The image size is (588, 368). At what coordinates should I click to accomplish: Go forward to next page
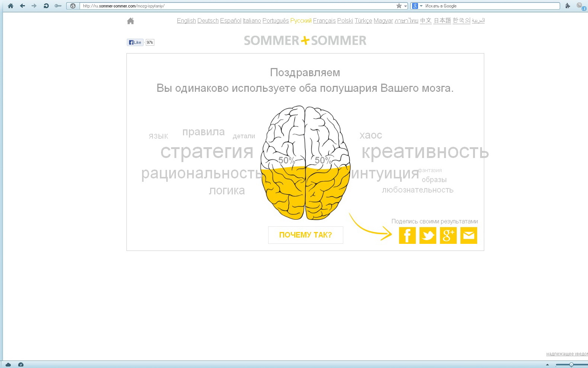[x=34, y=6]
